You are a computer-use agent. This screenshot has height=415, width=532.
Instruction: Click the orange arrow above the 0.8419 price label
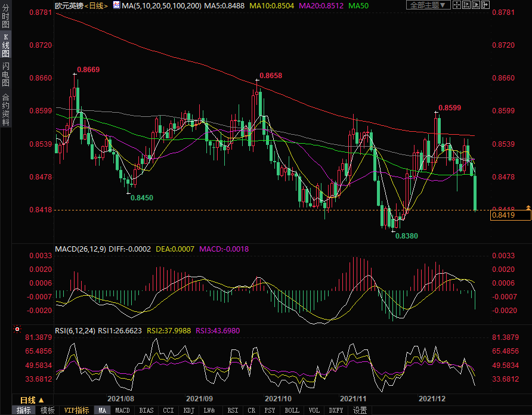528,206
